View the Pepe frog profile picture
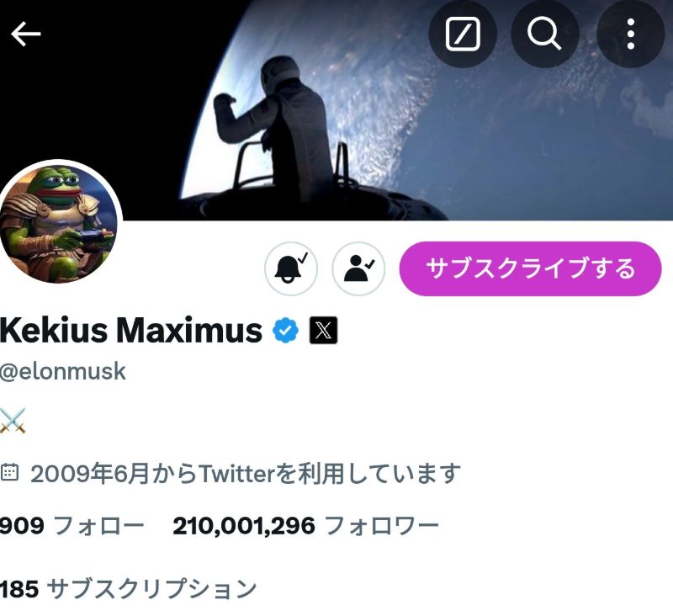Image resolution: width=673 pixels, height=616 pixels. pos(59,223)
